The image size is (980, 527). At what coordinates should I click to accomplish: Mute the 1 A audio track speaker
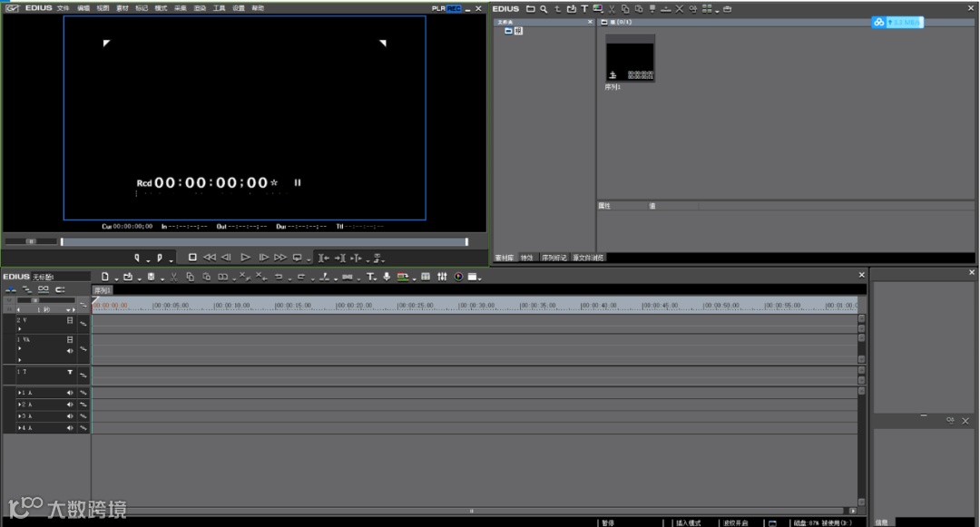point(70,393)
